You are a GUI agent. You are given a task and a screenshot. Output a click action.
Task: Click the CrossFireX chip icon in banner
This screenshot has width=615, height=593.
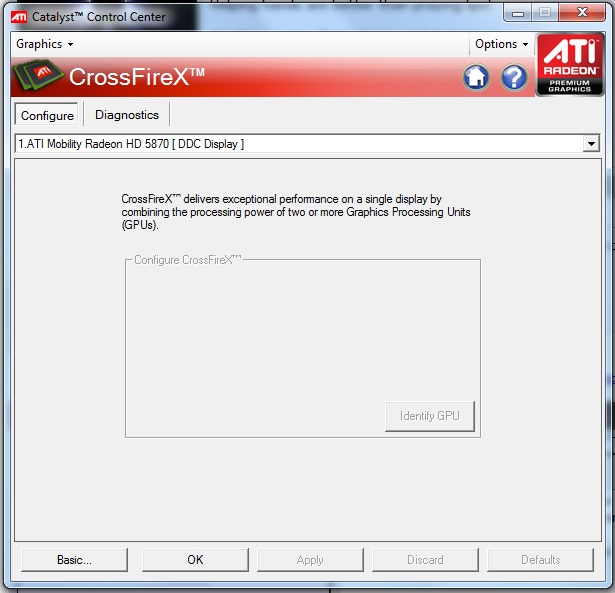pos(38,75)
